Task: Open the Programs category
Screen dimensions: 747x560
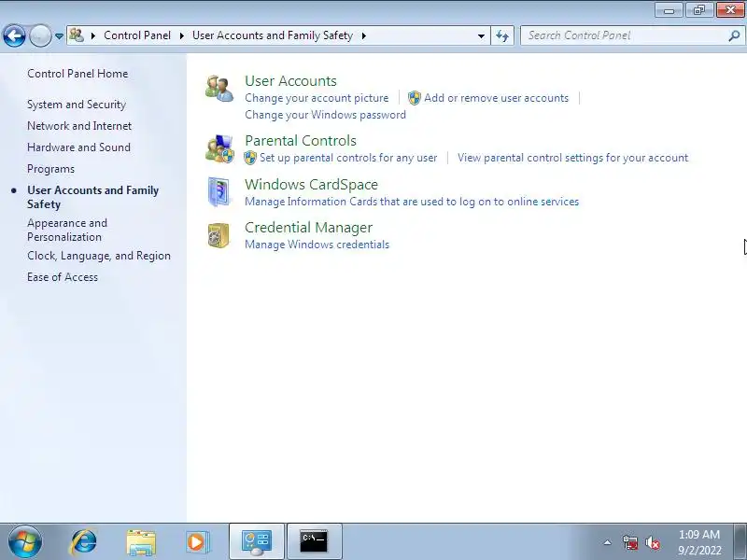Action: [50, 169]
